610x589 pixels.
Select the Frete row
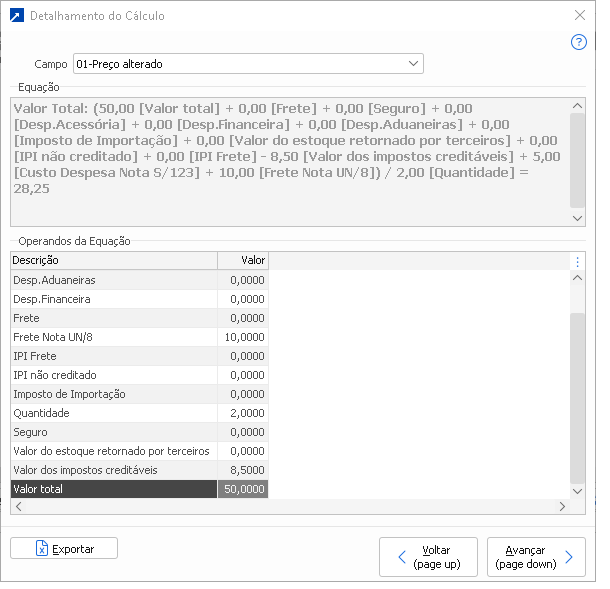[x=139, y=318]
